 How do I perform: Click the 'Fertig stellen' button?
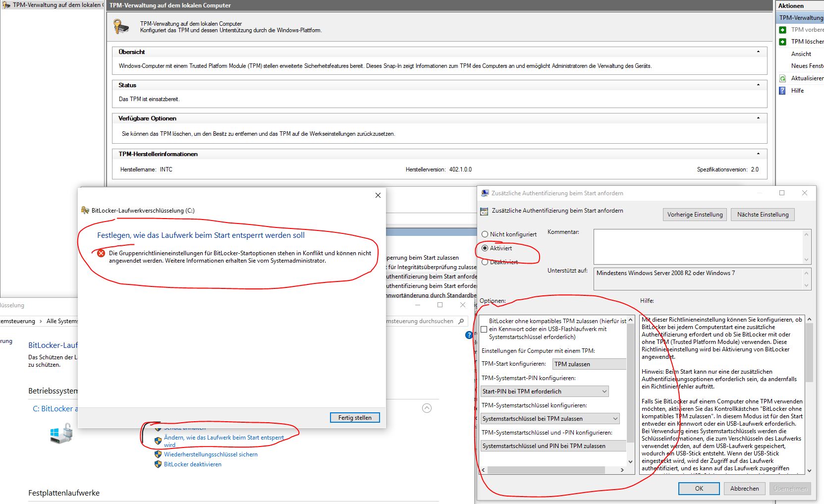(355, 418)
